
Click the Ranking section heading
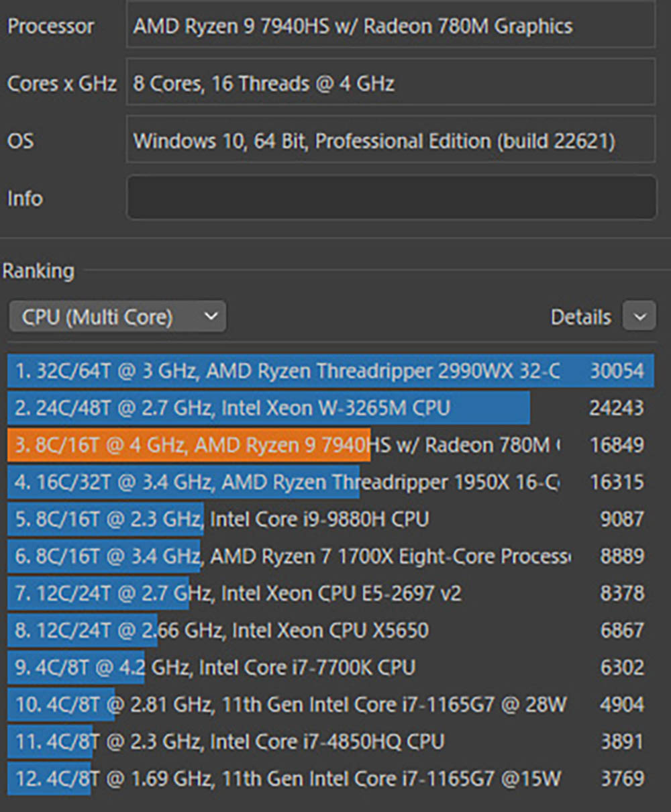pyautogui.click(x=38, y=271)
